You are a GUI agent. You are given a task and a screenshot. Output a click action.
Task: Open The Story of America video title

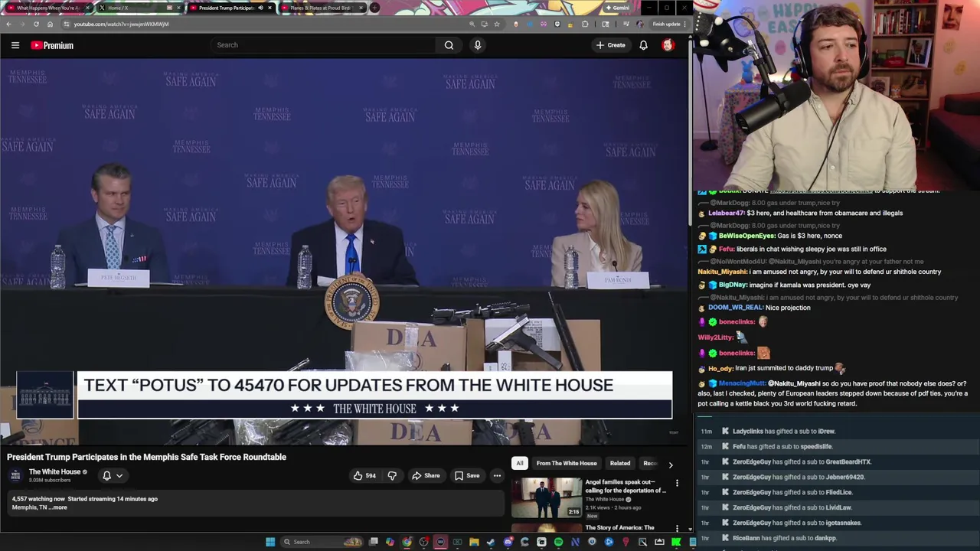(x=619, y=527)
